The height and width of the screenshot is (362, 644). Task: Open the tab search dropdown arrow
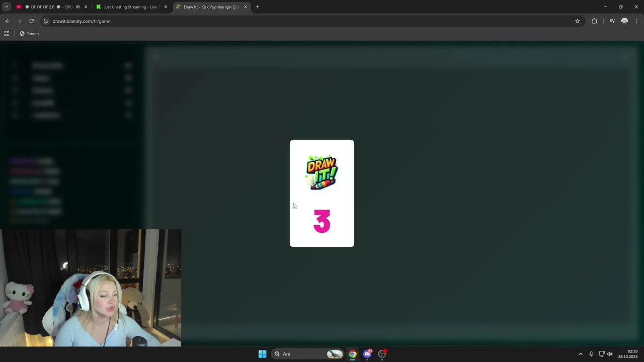pyautogui.click(x=7, y=7)
